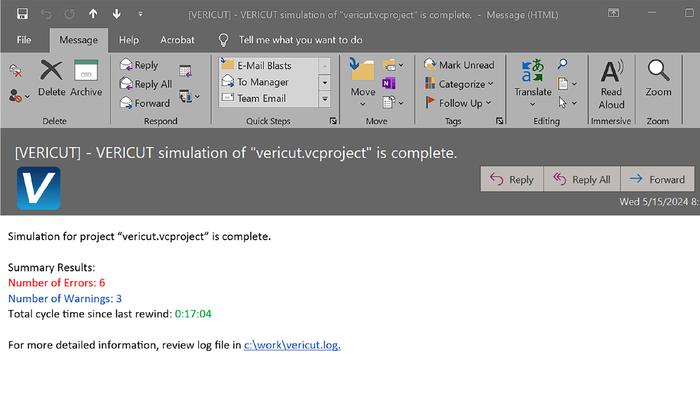This screenshot has height=396, width=700.
Task: Click the "Number of Warnings: 3" text
Action: [x=65, y=299]
